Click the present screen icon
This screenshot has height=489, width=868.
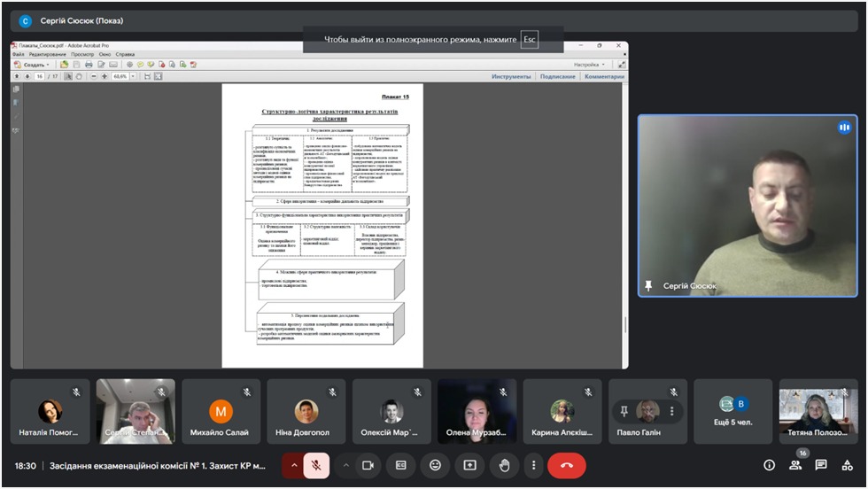point(469,465)
